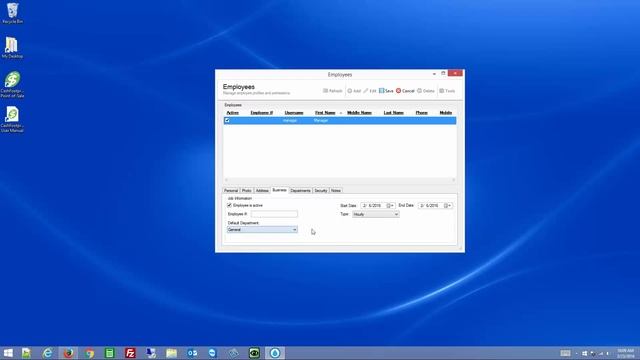Screen dimensions: 640x360
Task: Sort by the Username column header
Action: (294, 113)
